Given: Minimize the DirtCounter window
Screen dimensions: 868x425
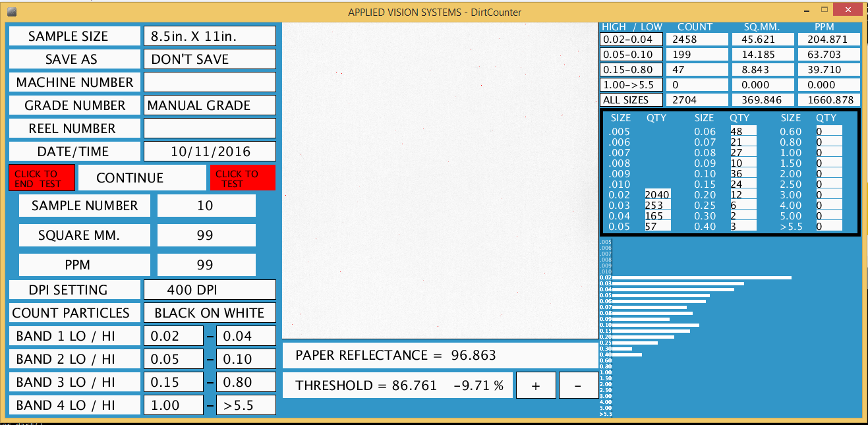Looking at the screenshot, I should click(x=807, y=11).
